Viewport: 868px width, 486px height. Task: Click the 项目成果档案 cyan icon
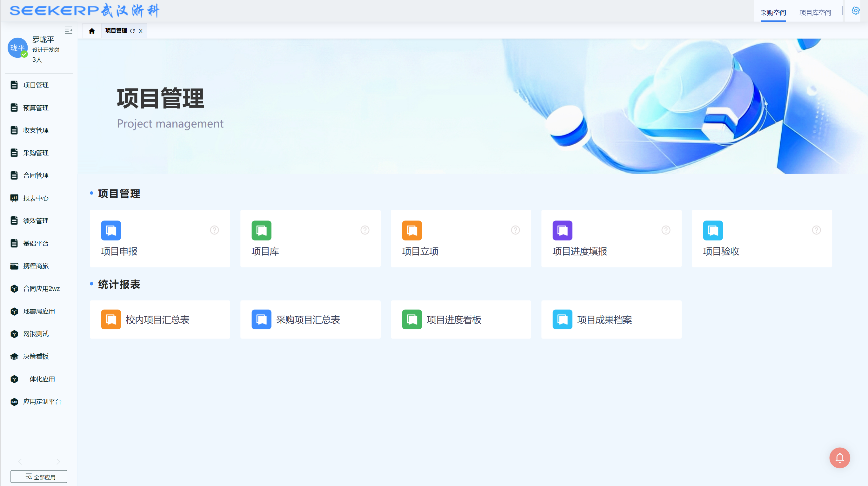coord(562,319)
